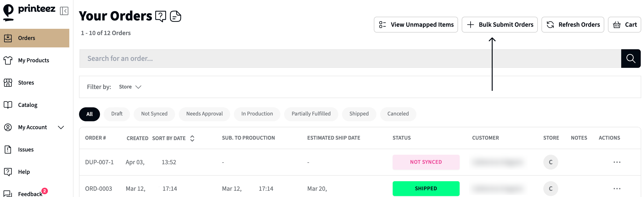
Task: Click Bulk Submit Orders
Action: pos(499,24)
